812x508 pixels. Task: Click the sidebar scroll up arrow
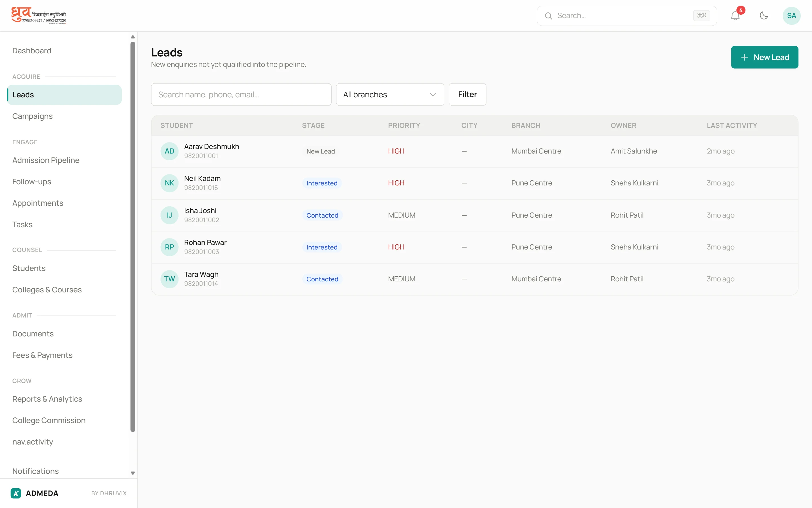[133, 37]
